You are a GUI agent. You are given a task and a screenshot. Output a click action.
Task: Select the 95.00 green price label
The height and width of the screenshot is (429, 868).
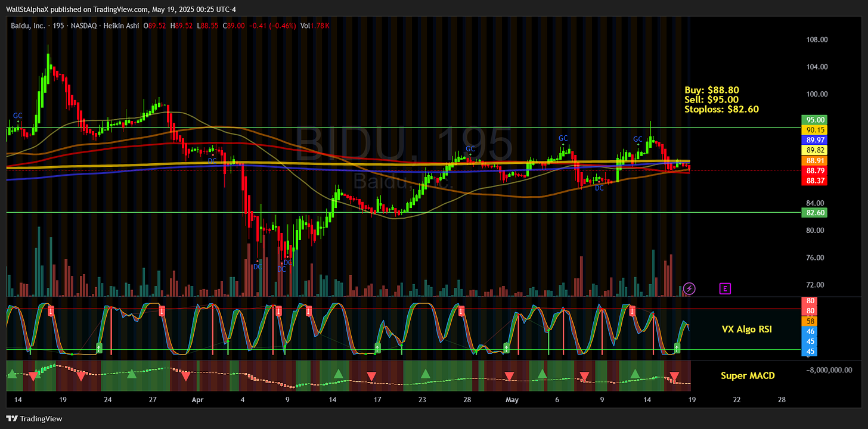(814, 119)
